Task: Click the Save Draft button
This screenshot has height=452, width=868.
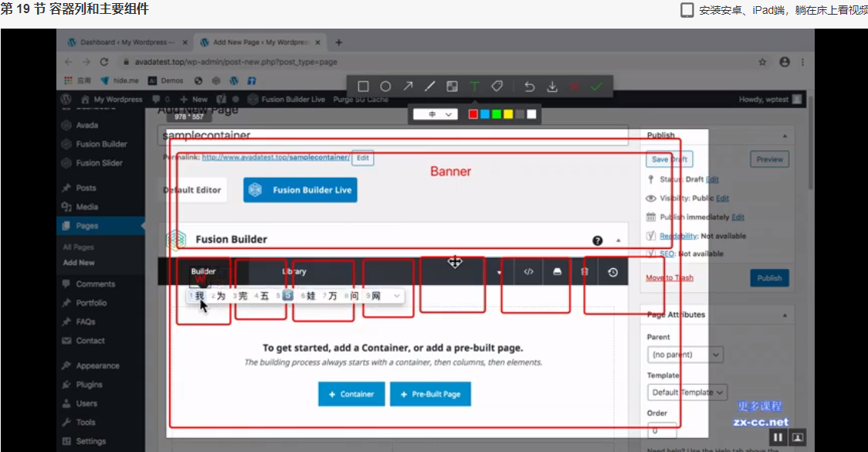Action: coord(670,159)
